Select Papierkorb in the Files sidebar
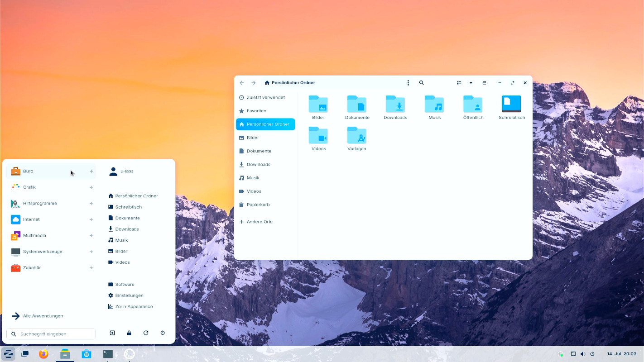This screenshot has height=362, width=644. click(x=258, y=205)
